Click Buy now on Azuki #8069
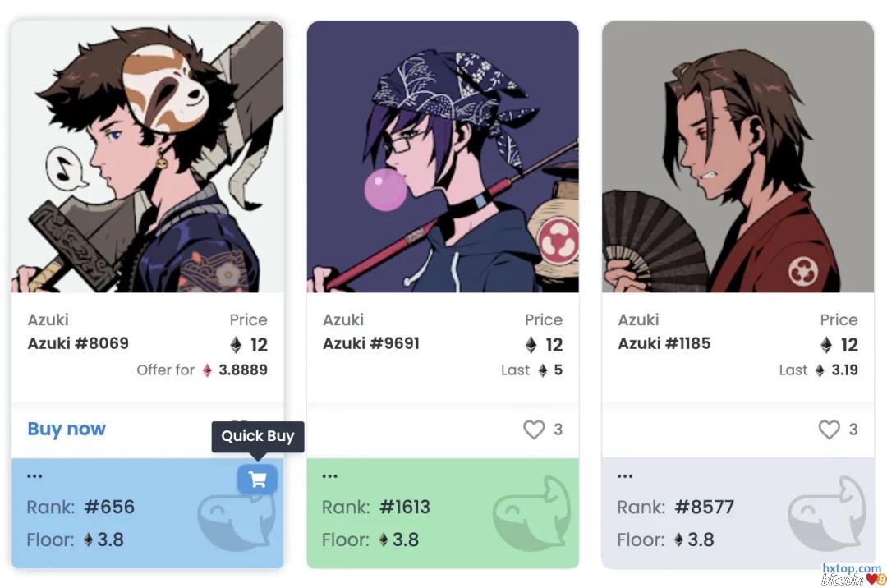 click(67, 430)
